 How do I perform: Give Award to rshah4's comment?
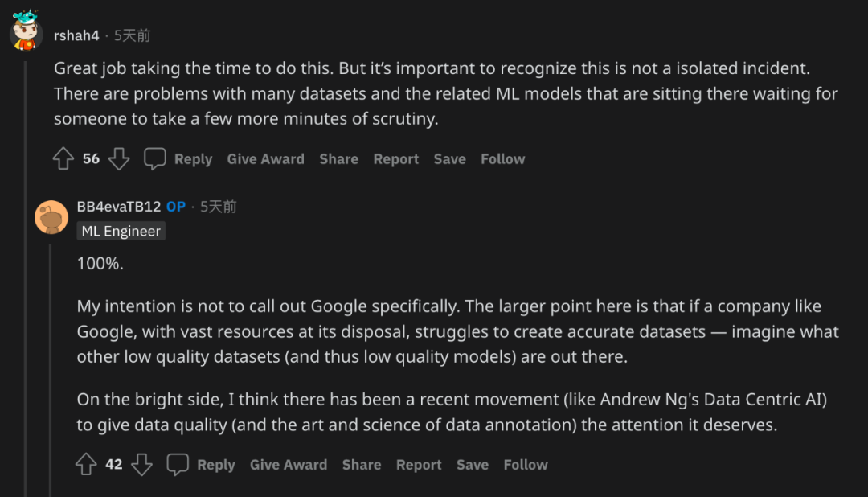click(265, 159)
